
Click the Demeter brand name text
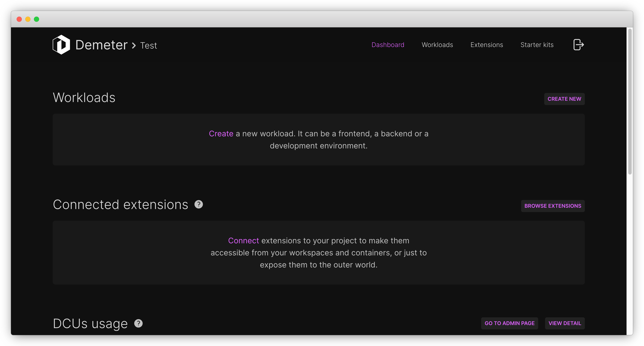[101, 45]
